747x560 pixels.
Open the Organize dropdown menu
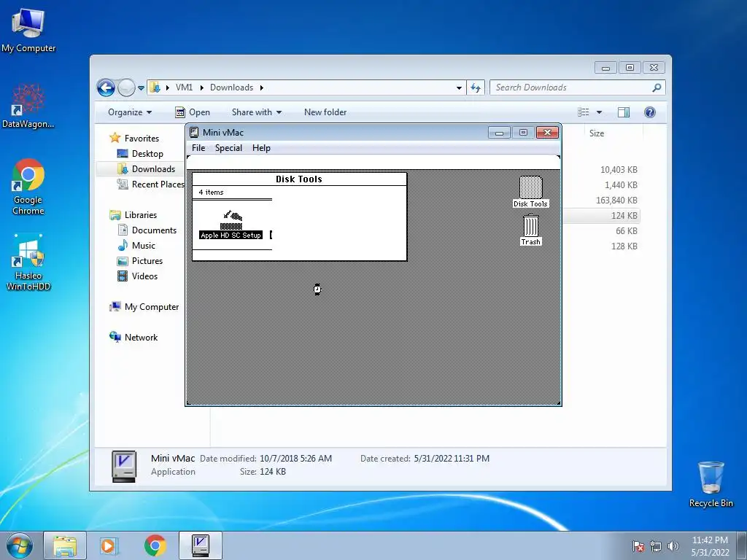pos(130,112)
